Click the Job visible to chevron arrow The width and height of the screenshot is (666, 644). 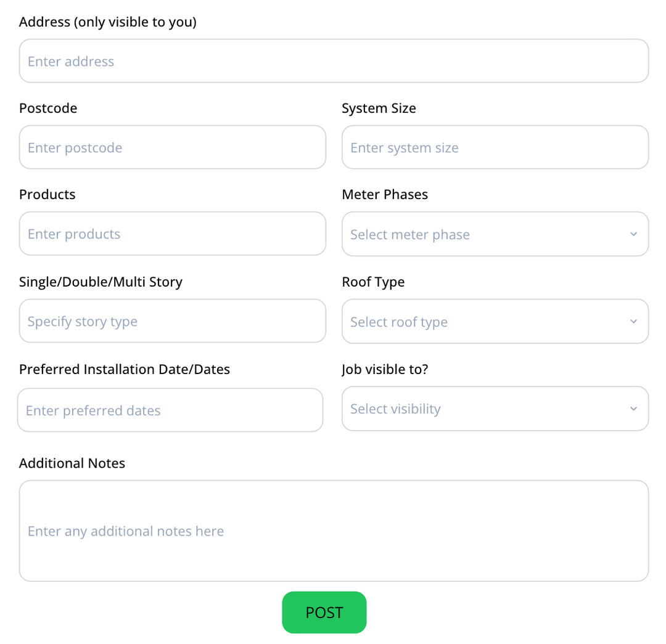coord(633,409)
